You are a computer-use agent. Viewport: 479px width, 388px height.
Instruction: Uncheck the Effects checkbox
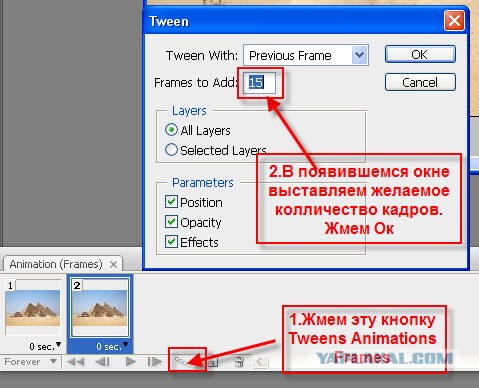click(171, 242)
